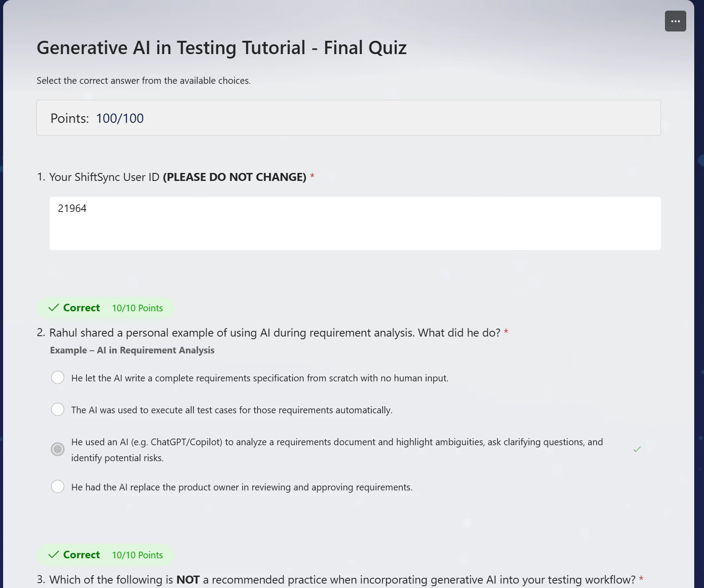Click the question 1 ShiftSync User ID label

point(177,177)
